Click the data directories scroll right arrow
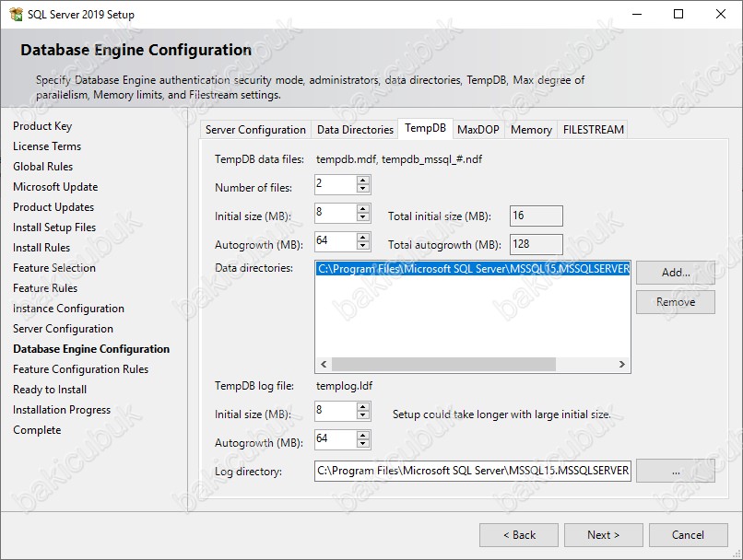The height and width of the screenshot is (560, 743). click(621, 365)
